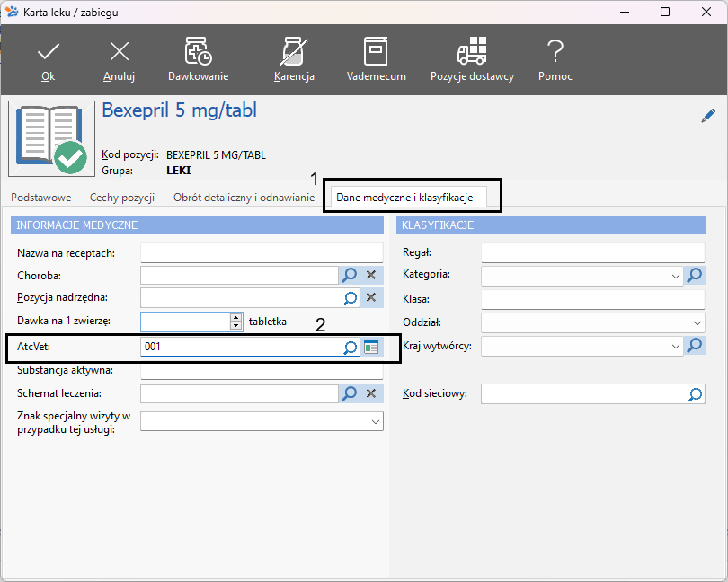
Task: Expand the Oddział dropdown
Action: (x=697, y=323)
